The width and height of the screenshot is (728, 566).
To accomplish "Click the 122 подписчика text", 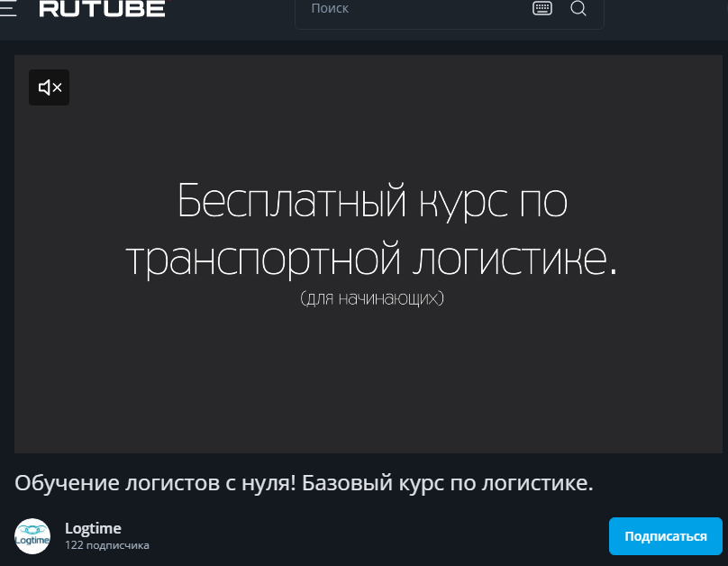I will 107,545.
